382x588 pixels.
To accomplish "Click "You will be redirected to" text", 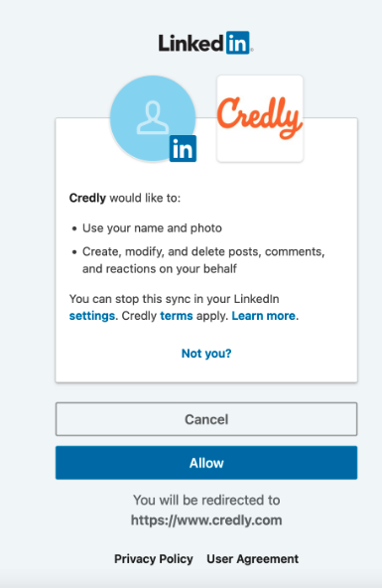I will [206, 500].
